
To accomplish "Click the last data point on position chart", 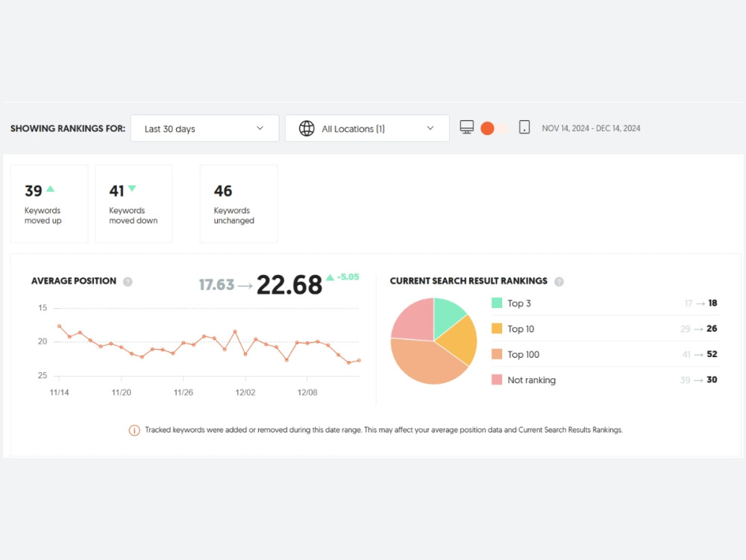I will click(x=360, y=360).
